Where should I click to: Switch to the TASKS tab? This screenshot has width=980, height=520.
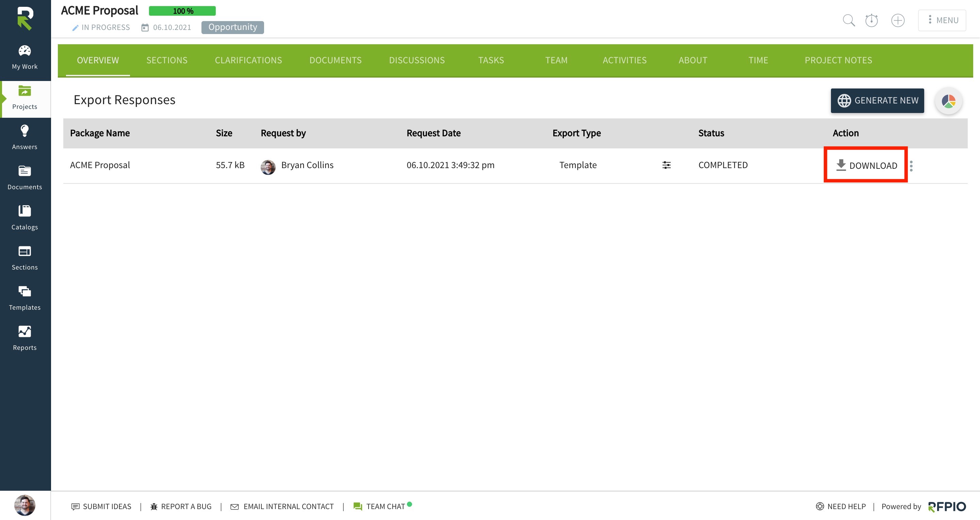click(x=491, y=60)
